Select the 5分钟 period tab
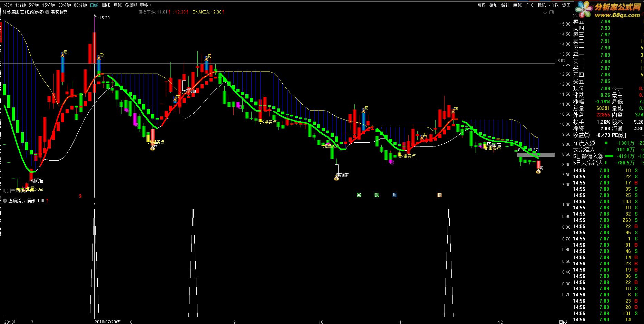Viewport: 644px width, 324px height. click(34, 5)
